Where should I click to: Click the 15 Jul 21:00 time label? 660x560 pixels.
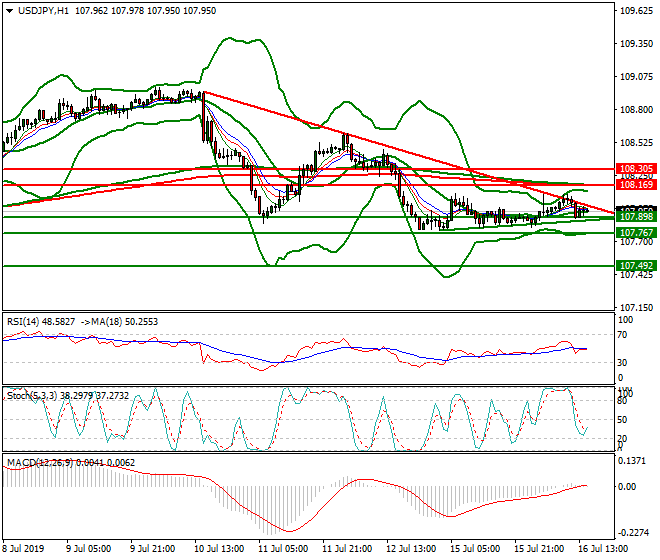(539, 549)
